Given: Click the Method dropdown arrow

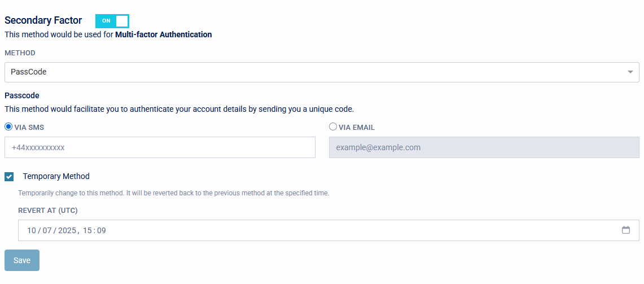Looking at the screenshot, I should [x=630, y=72].
